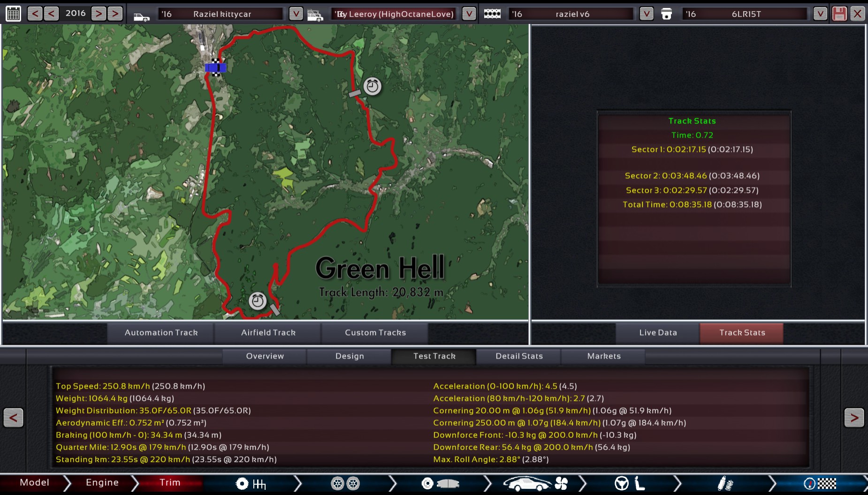This screenshot has width=868, height=495.
Task: Click the upper sector stopwatch marker on map
Action: click(373, 86)
